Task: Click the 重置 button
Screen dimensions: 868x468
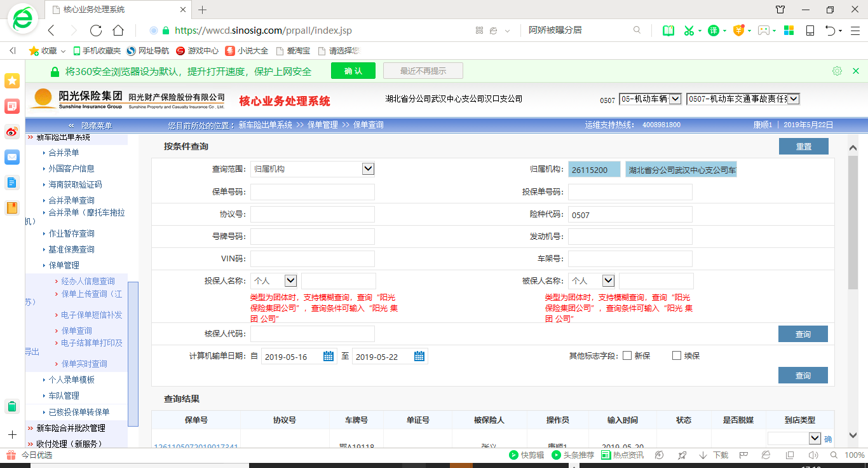Action: point(803,146)
